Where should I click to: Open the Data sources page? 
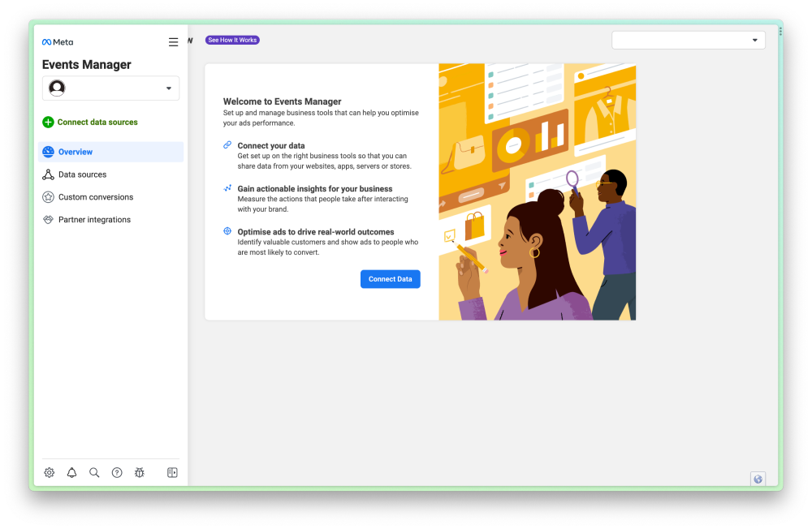click(x=81, y=174)
